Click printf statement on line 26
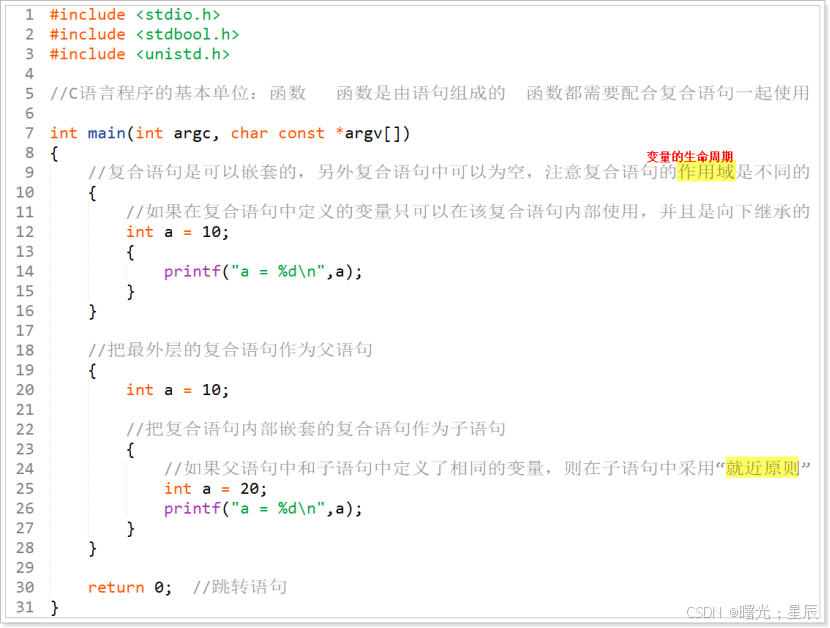Image resolution: width=830 pixels, height=628 pixels. click(263, 509)
